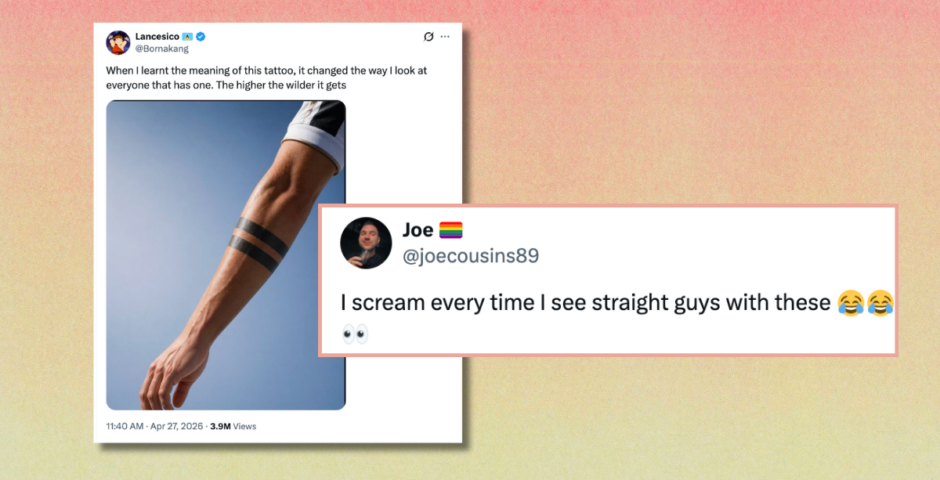Click the Lancesico display name

[x=157, y=37]
